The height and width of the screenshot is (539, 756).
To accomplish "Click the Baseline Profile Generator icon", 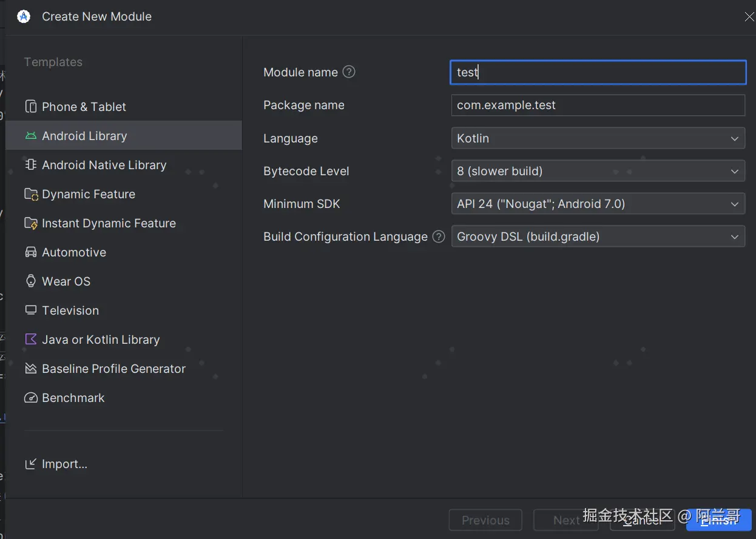I will point(30,369).
